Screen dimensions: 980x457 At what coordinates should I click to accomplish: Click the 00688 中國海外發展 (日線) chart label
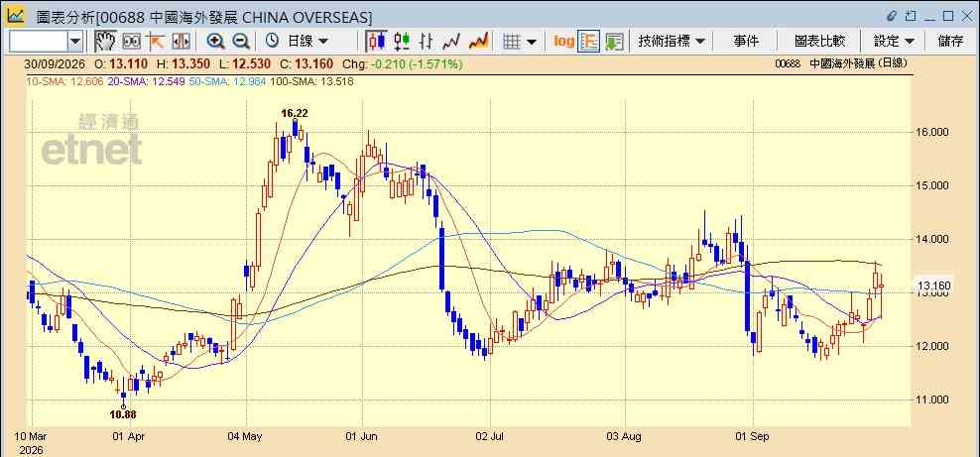[840, 63]
